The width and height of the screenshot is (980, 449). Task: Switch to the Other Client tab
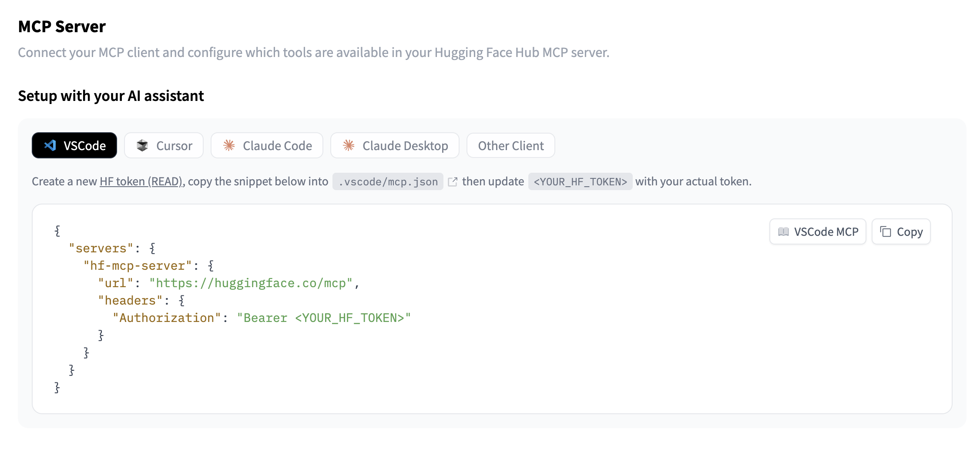coord(510,145)
